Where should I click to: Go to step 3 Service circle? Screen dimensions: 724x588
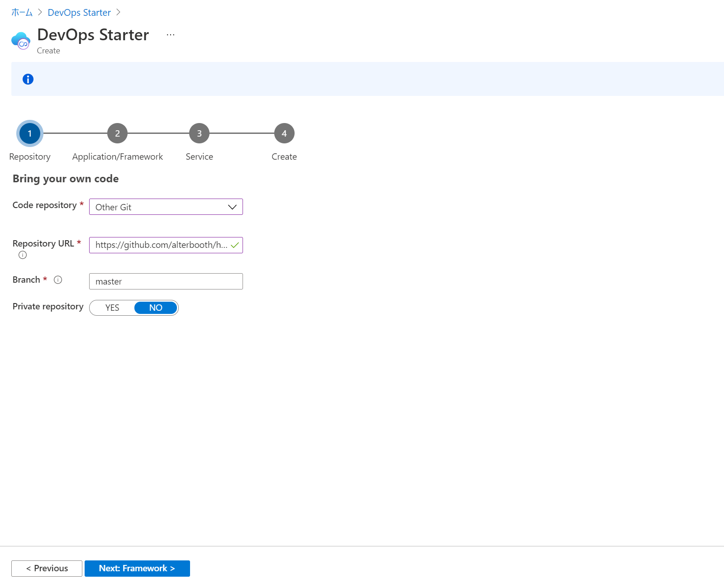(x=199, y=133)
